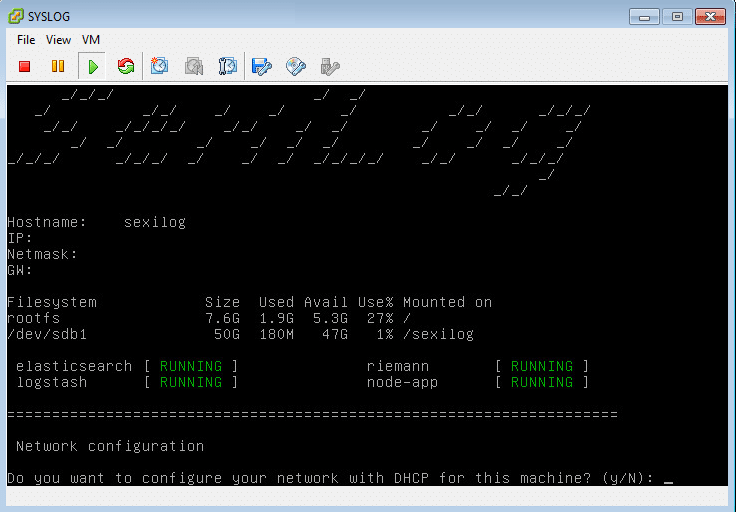Maximize the SYSLOG console window
Viewport: 736px width, 512px height.
(677, 17)
